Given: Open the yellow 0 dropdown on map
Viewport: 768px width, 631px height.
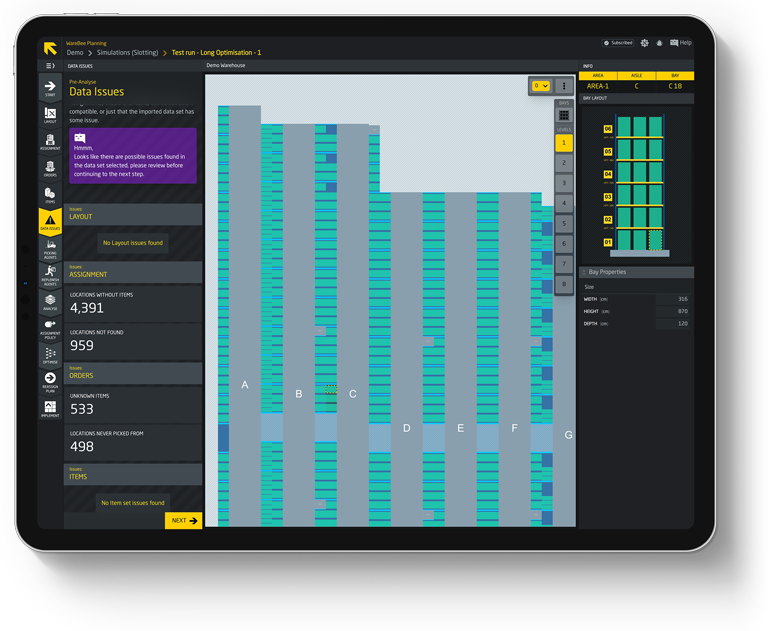Looking at the screenshot, I should [x=541, y=86].
